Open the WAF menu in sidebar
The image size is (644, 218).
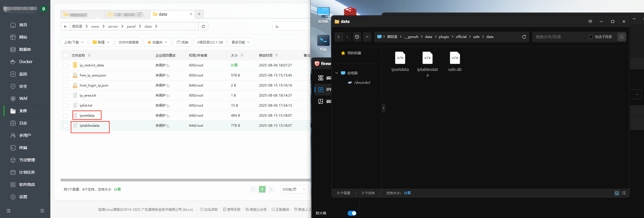23,99
